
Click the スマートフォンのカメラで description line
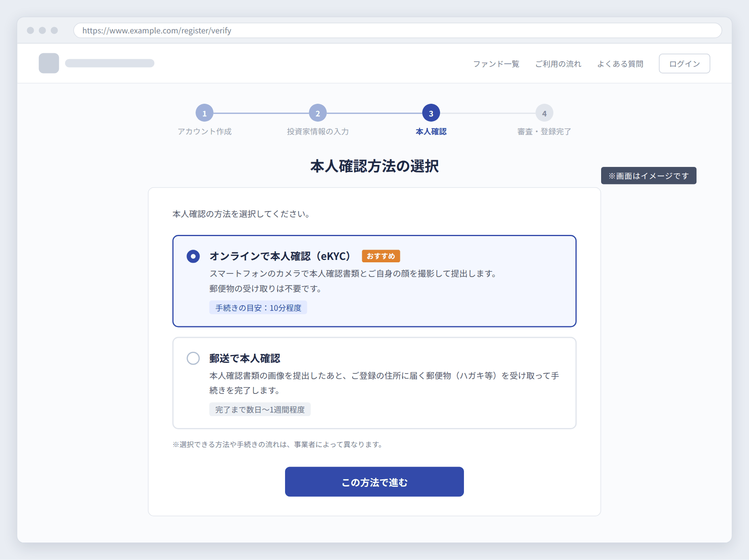coord(353,273)
